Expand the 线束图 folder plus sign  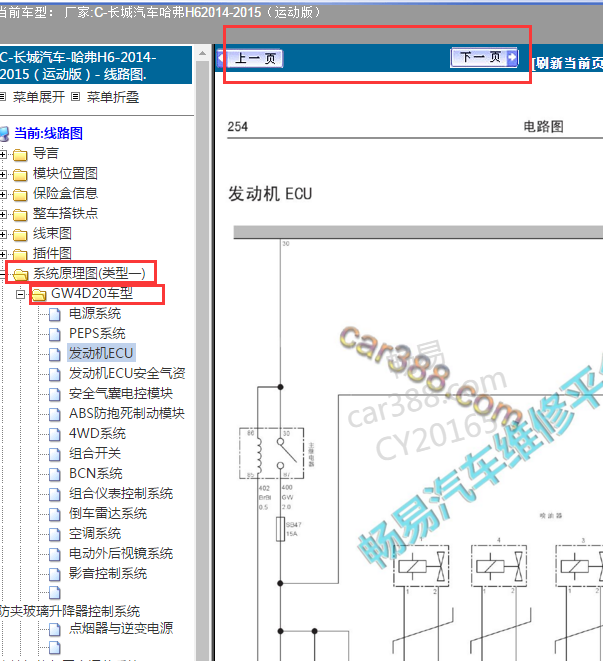pyautogui.click(x=3, y=234)
